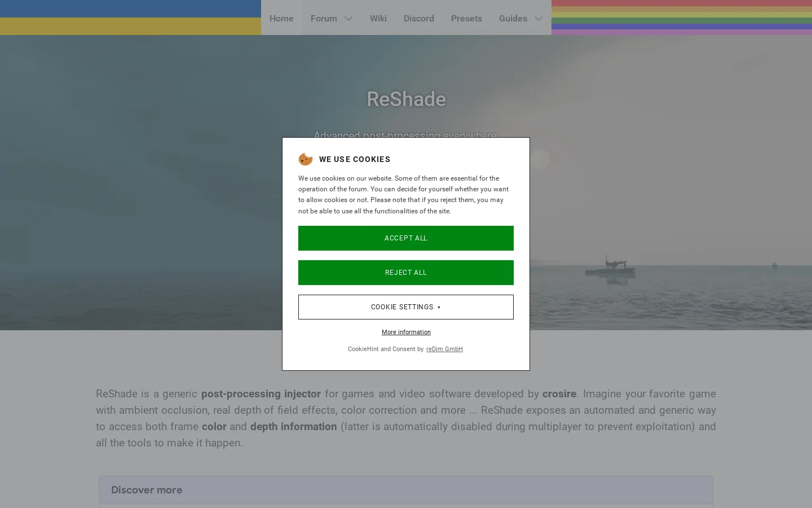Click the Discover more panel heading
This screenshot has width=812, height=508.
pyautogui.click(x=147, y=490)
